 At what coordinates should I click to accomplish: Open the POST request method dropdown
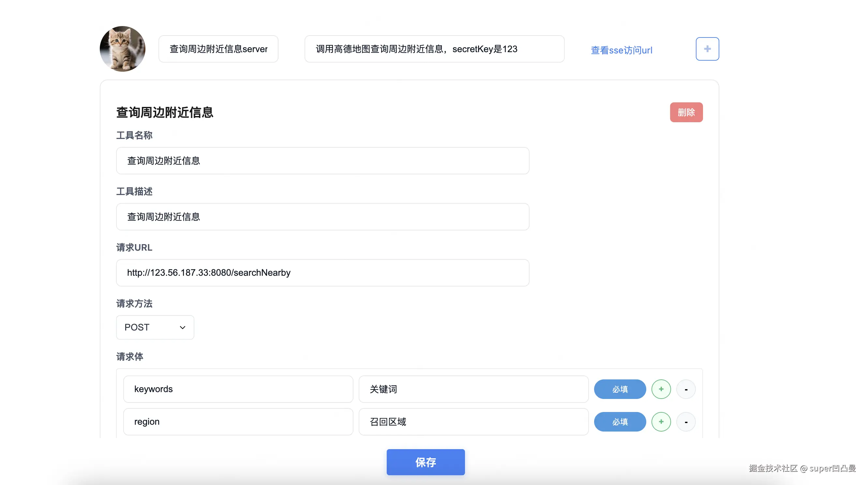pyautogui.click(x=155, y=327)
